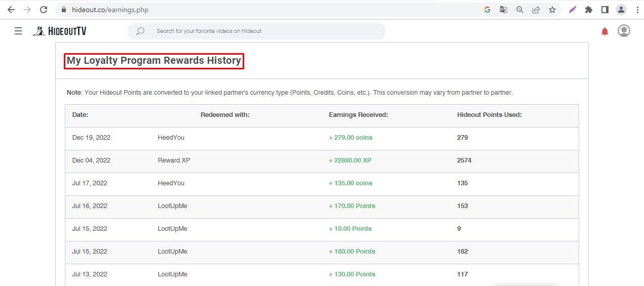Open notifications with the red bell
The width and height of the screenshot is (644, 286).
click(x=604, y=31)
